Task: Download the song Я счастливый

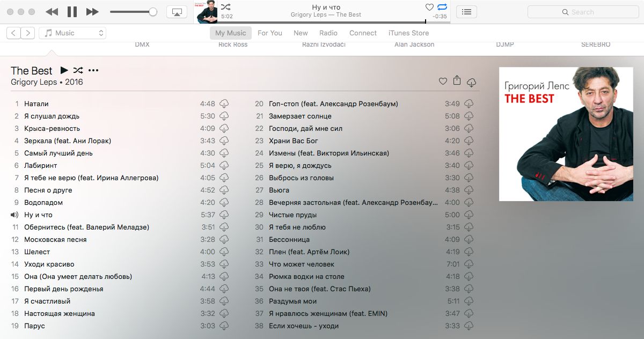Action: (224, 301)
